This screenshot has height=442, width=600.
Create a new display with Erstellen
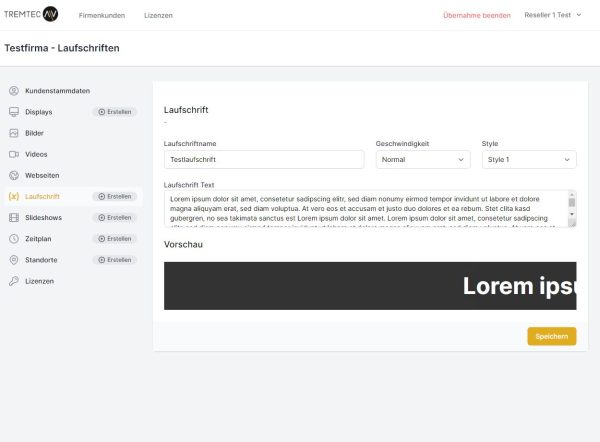115,112
